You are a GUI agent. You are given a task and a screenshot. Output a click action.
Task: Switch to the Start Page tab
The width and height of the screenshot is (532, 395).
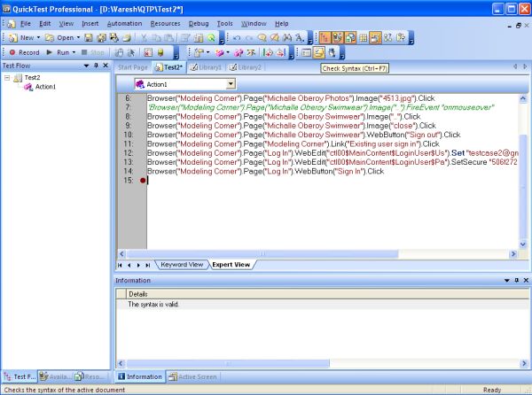coord(133,67)
